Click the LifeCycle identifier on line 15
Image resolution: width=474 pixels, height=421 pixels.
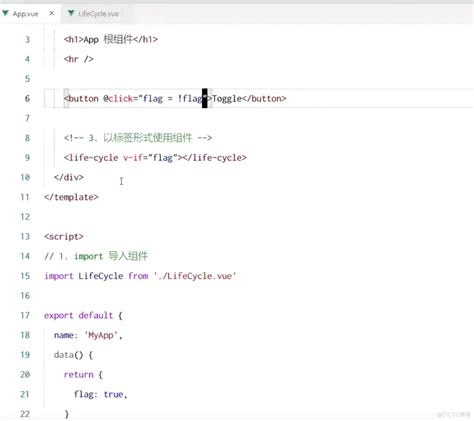coord(101,276)
